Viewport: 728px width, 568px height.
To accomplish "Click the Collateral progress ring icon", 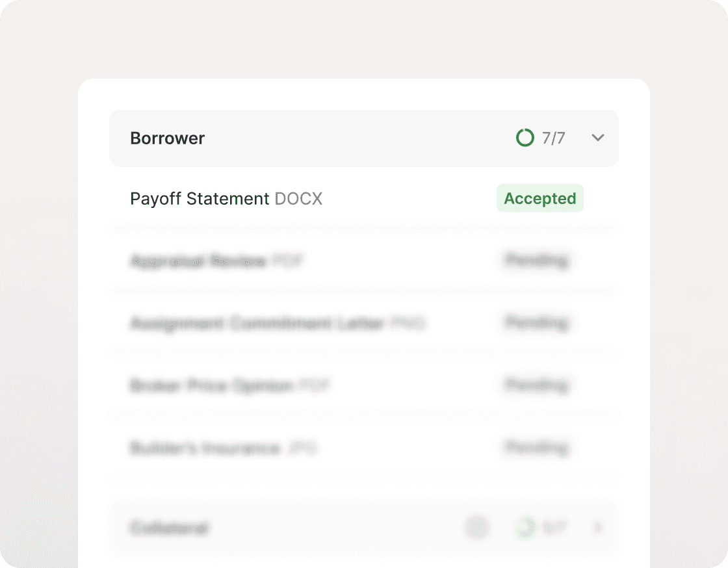I will [x=525, y=528].
